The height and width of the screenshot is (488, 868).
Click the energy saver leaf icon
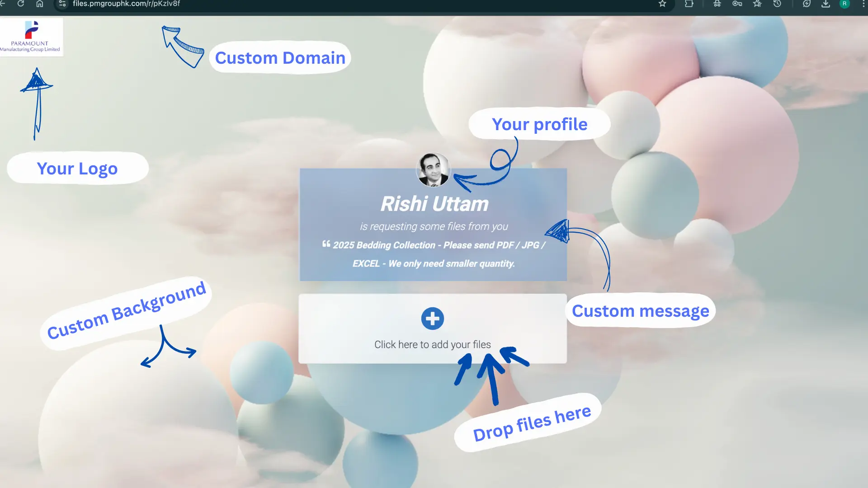807,5
